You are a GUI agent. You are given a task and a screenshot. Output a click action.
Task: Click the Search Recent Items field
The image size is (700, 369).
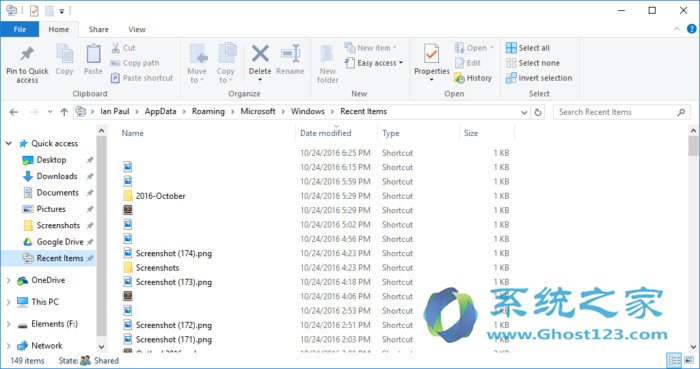coord(622,112)
